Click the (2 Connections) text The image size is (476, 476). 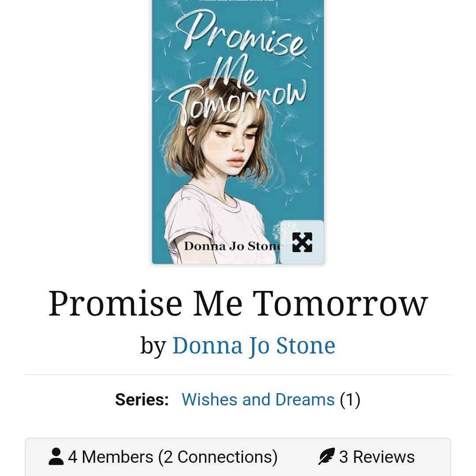(218, 457)
